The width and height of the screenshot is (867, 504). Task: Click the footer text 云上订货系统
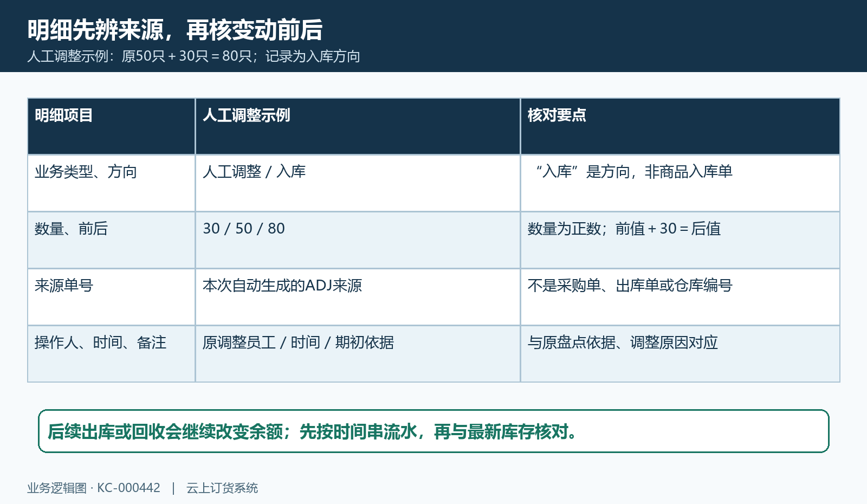tap(222, 488)
